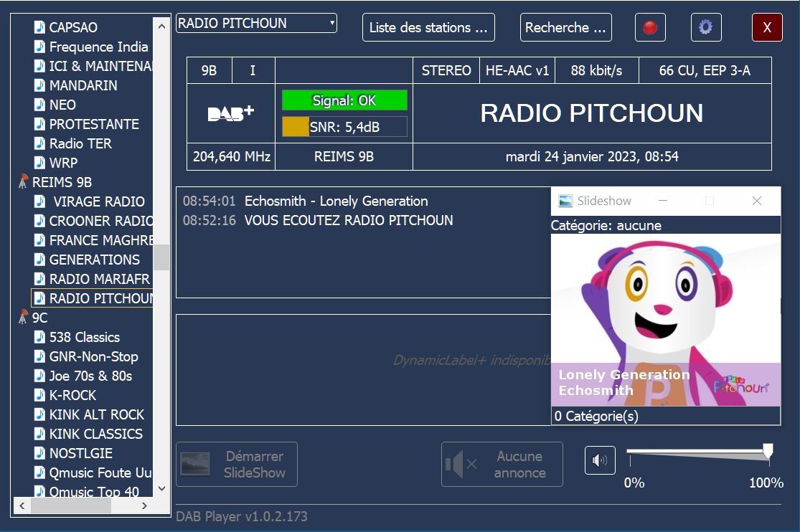
Task: Select CAPSAO station in list
Action: [x=73, y=27]
